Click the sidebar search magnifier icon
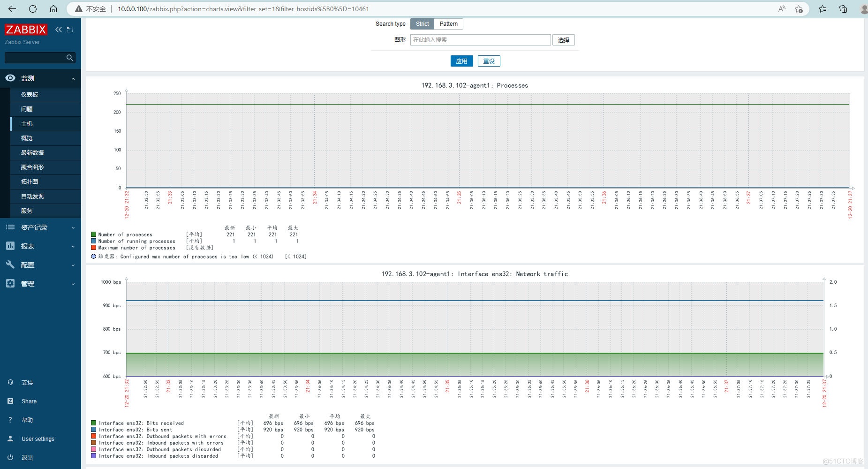The image size is (868, 469). pos(70,58)
